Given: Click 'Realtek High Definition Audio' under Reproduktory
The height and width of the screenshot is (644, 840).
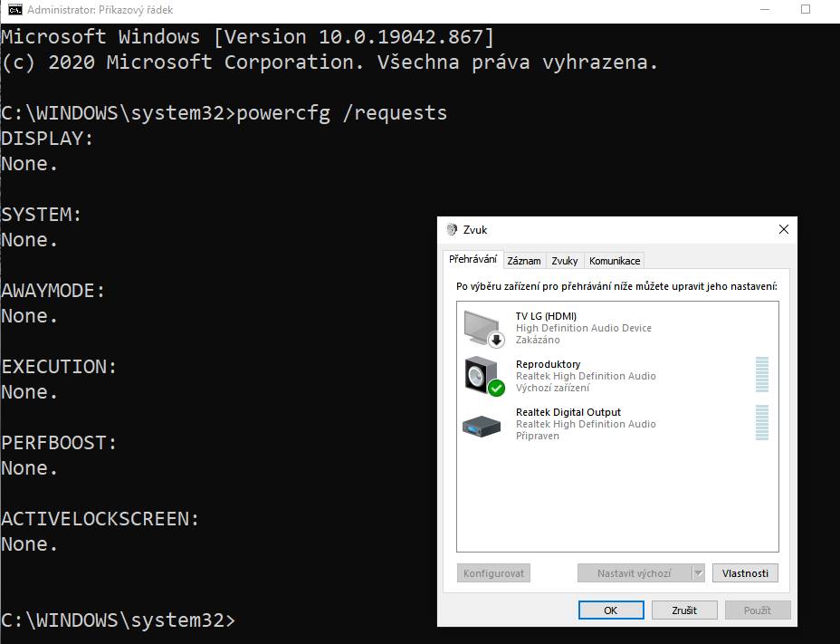Looking at the screenshot, I should [x=586, y=376].
